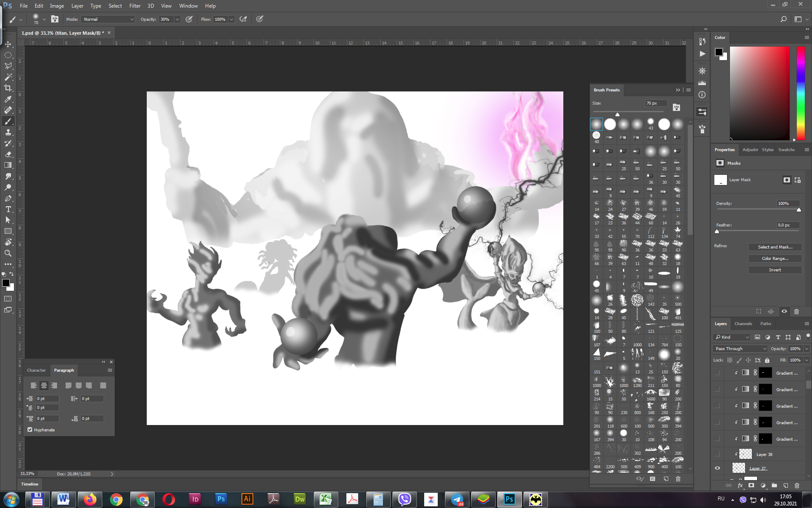Open the Filter menu
Screen dimensions: 812x508
[135, 6]
